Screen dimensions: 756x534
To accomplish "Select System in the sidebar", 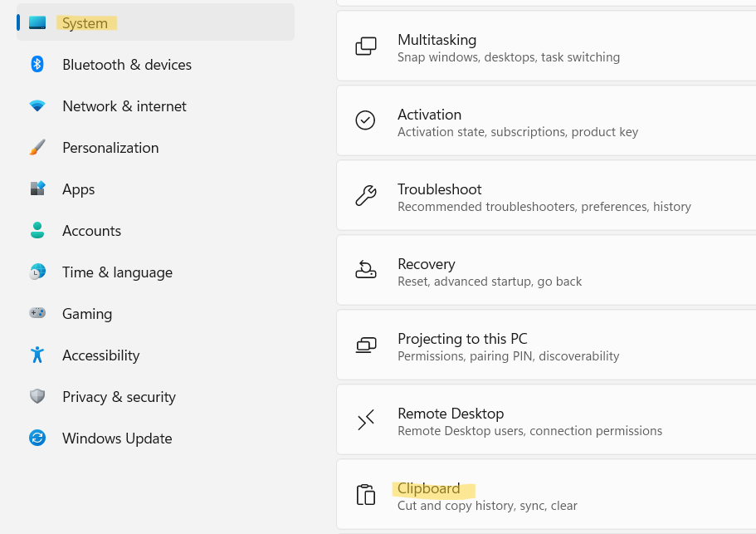I will click(85, 23).
